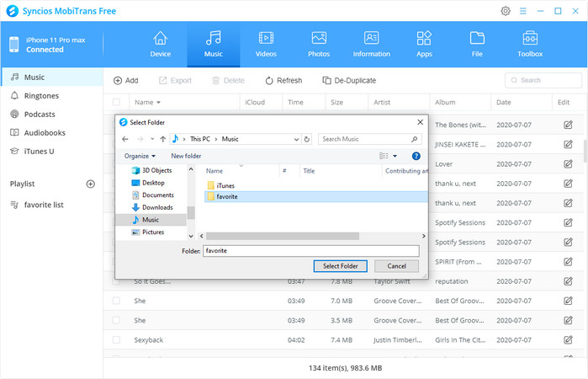The image size is (588, 379).
Task: Open the Toolbox tab
Action: click(x=530, y=45)
